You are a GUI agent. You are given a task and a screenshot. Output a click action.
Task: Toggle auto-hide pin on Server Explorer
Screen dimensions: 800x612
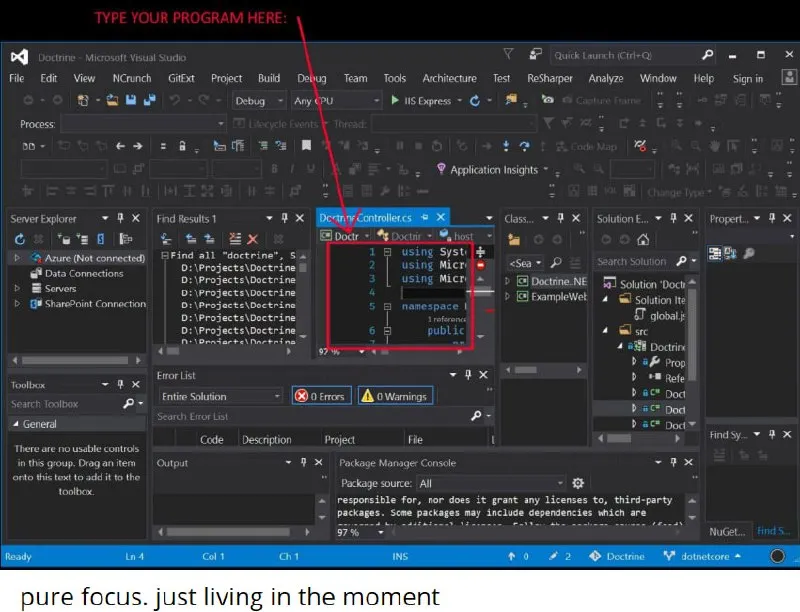click(x=120, y=218)
